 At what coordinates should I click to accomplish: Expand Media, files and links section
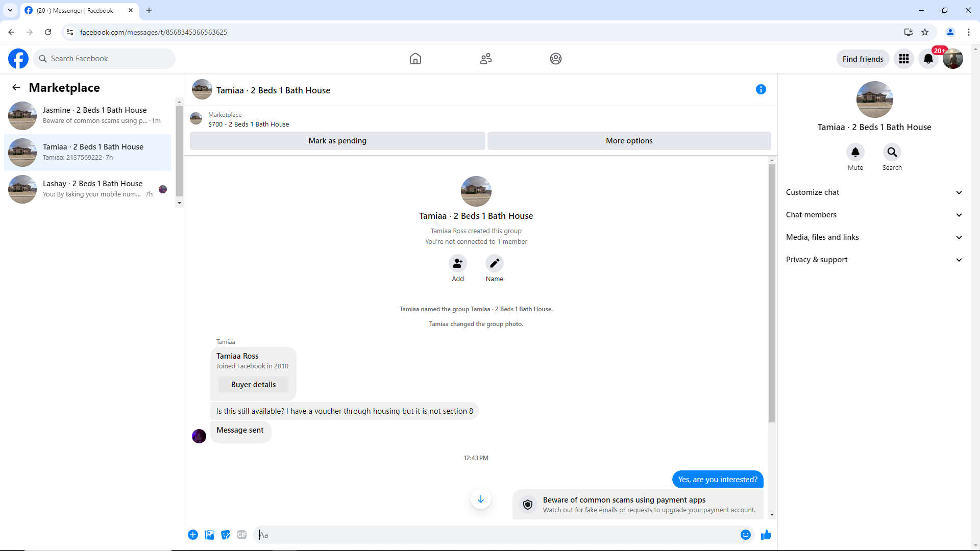point(874,237)
